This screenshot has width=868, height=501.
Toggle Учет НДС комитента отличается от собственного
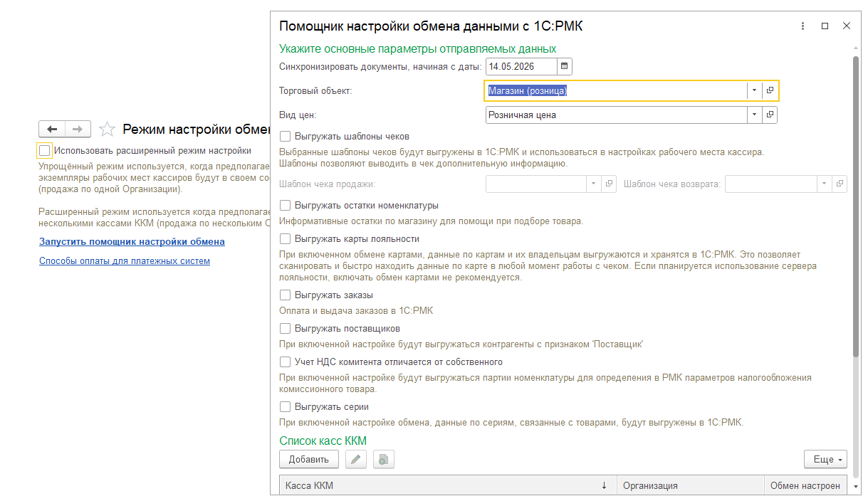click(286, 362)
